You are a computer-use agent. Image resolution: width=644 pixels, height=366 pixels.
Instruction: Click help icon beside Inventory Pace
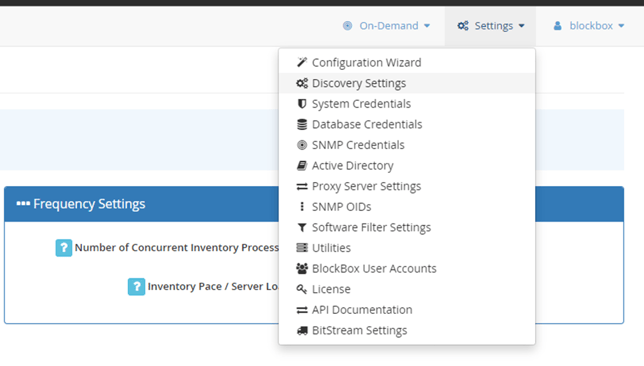pos(136,286)
